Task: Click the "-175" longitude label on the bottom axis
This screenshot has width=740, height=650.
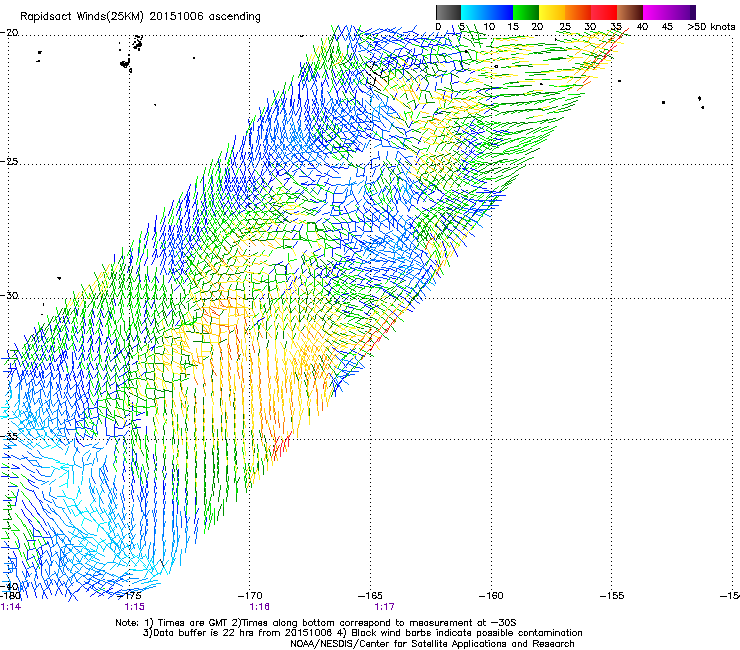Action: coord(129,596)
